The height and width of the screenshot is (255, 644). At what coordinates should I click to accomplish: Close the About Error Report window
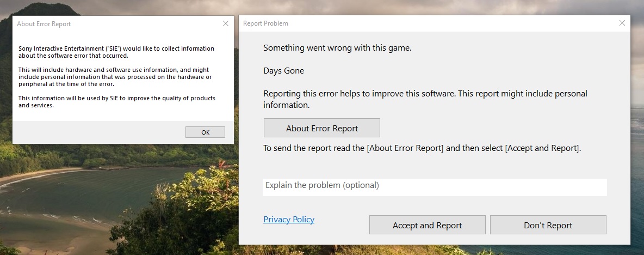pos(226,24)
